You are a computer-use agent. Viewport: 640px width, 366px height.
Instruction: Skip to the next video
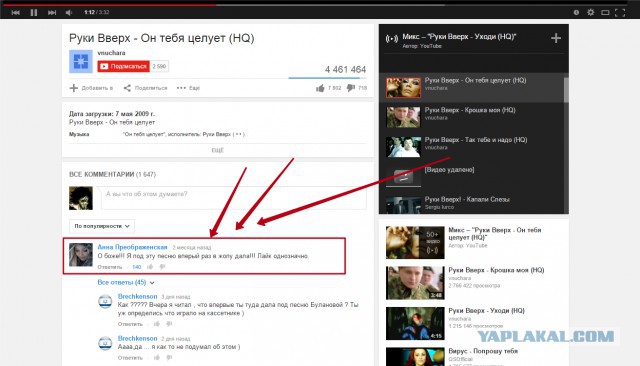point(52,12)
